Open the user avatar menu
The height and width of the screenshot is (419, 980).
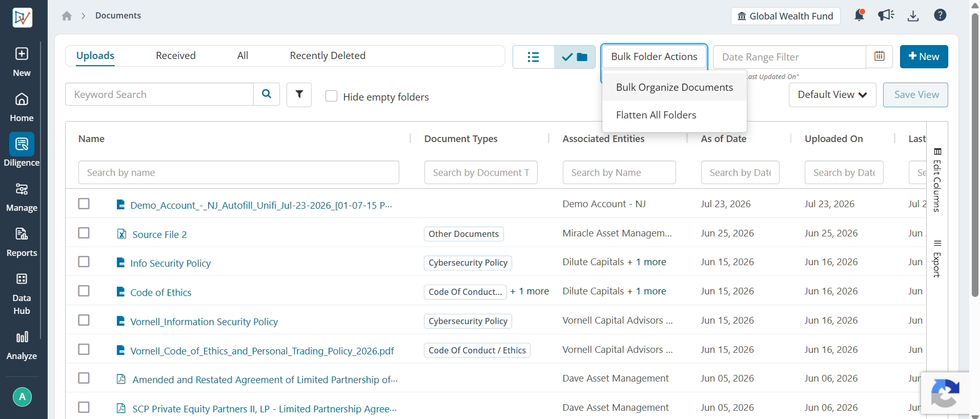22,396
